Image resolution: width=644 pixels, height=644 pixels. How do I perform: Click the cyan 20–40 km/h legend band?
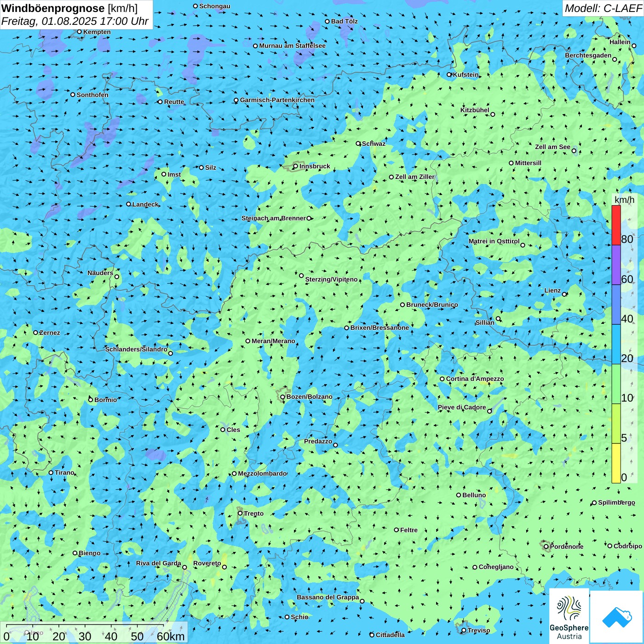616,345
